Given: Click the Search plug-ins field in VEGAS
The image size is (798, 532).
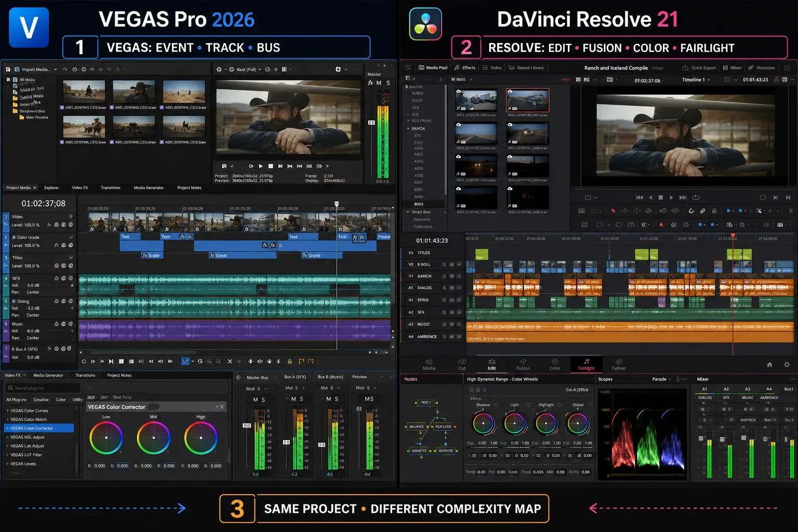Looking at the screenshot, I should 43,388.
